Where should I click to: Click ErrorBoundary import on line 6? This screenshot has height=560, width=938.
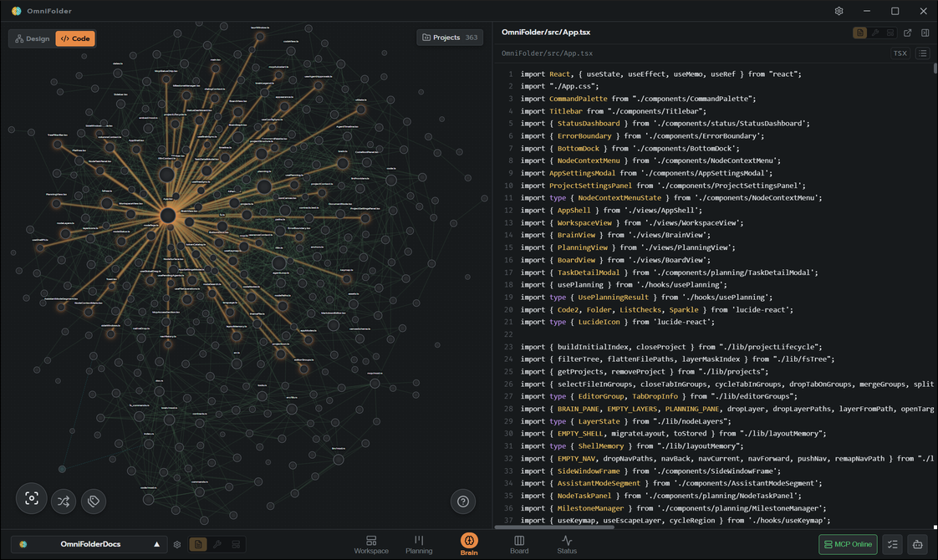point(584,135)
